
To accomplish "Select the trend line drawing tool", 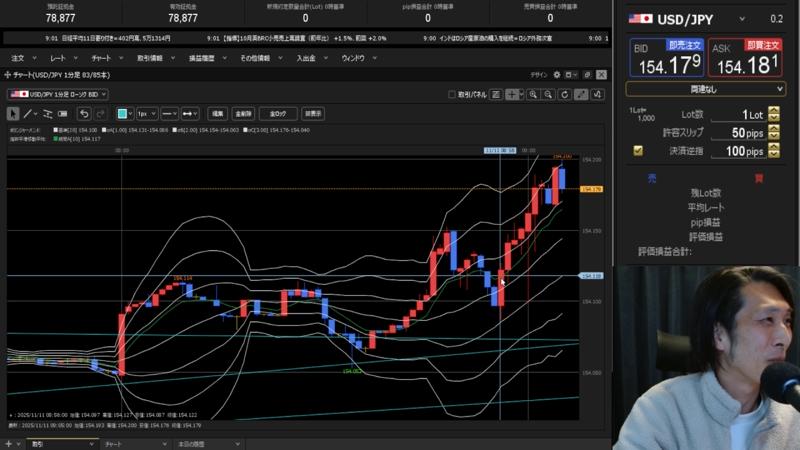I will click(28, 114).
